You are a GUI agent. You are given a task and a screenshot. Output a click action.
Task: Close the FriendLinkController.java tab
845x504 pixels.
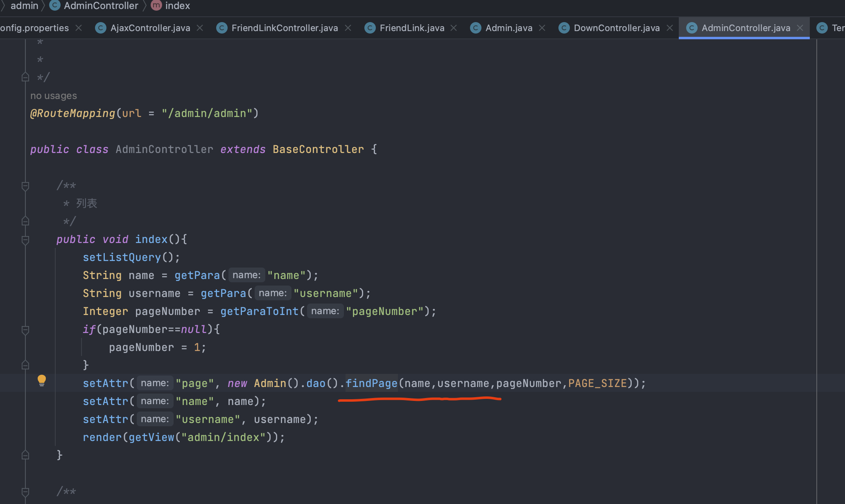coord(348,28)
